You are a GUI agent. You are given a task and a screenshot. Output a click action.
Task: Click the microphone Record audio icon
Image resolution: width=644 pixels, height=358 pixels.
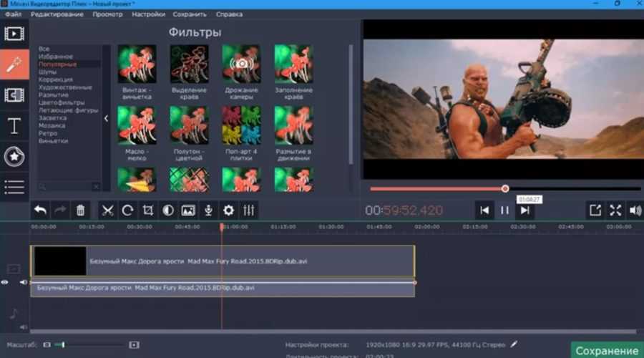tap(208, 211)
